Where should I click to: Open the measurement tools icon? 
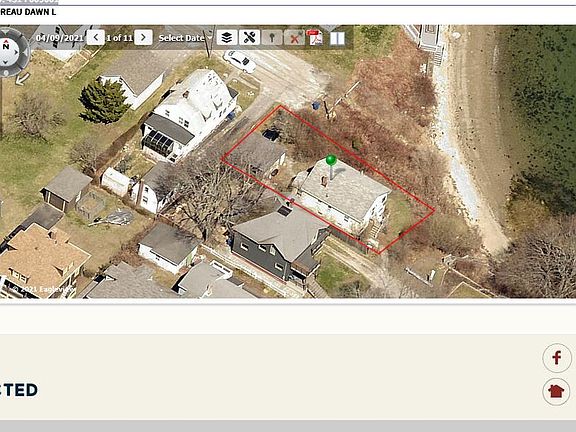pos(249,37)
